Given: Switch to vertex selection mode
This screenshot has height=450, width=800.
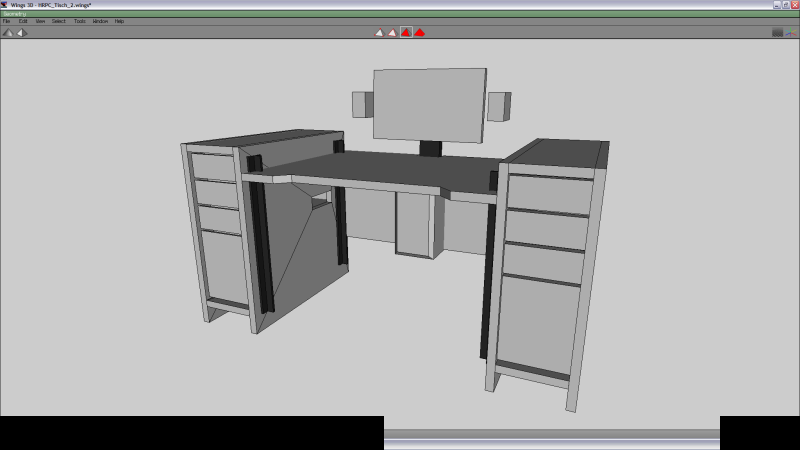Looking at the screenshot, I should coord(379,32).
